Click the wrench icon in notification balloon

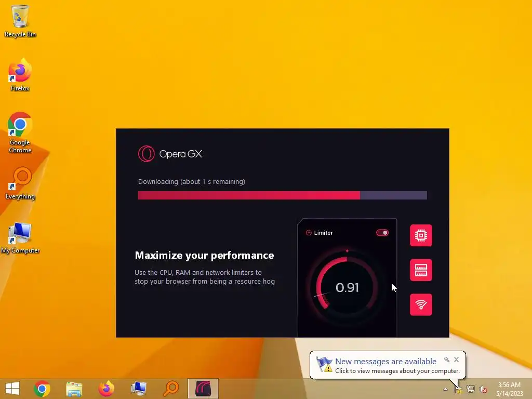point(447,360)
